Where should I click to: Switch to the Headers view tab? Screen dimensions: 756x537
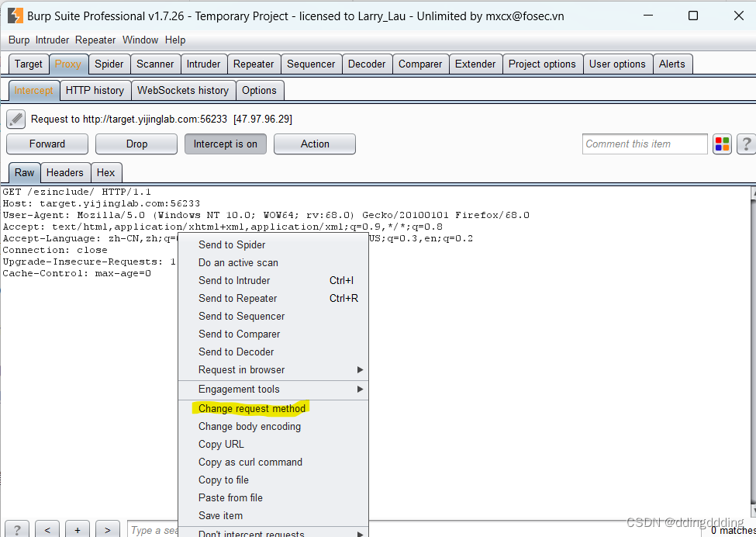65,173
